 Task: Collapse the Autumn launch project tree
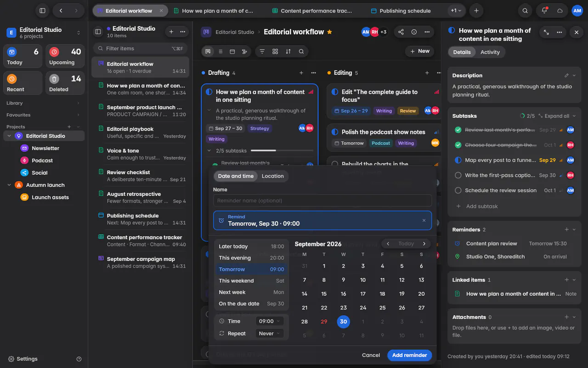tap(9, 185)
